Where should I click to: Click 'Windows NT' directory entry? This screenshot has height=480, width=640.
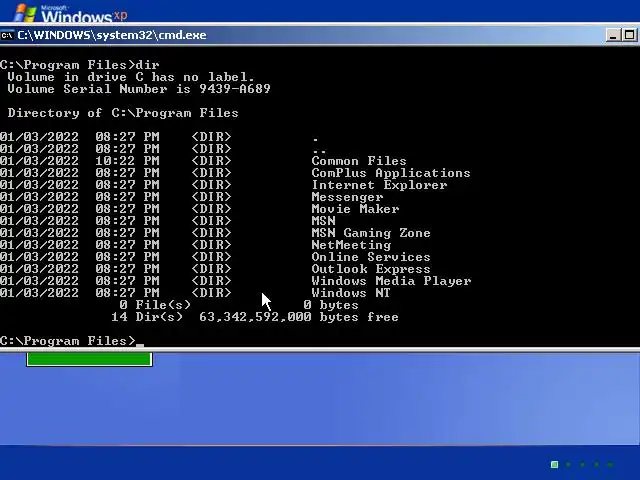coord(351,293)
